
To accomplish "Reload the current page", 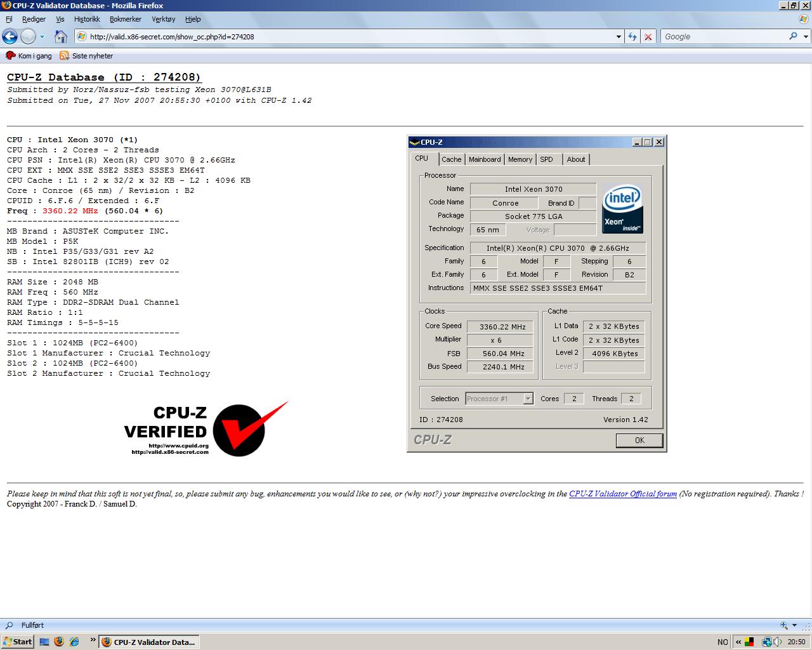I will (x=632, y=37).
